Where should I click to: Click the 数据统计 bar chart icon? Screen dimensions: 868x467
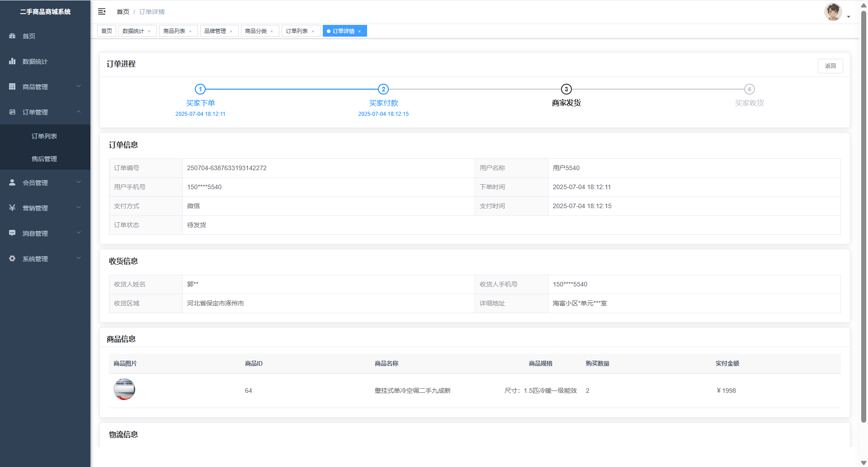point(12,61)
